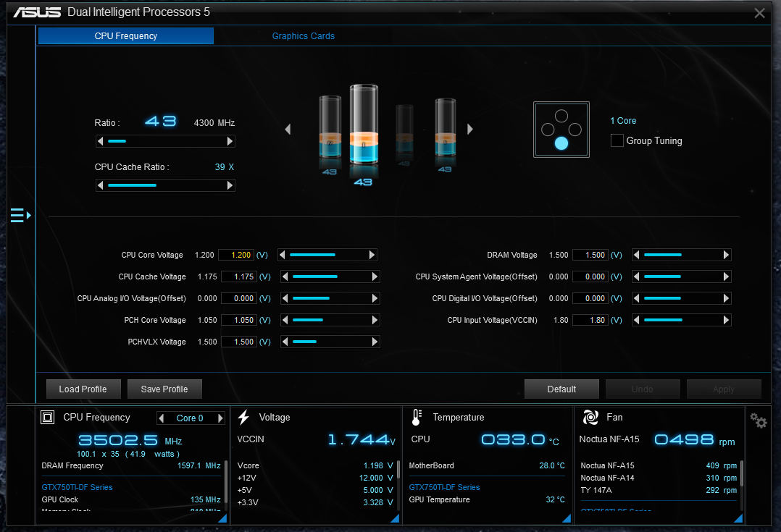The image size is (781, 532).
Task: Lower CPU Cache Voltage with left arrow
Action: click(x=285, y=276)
